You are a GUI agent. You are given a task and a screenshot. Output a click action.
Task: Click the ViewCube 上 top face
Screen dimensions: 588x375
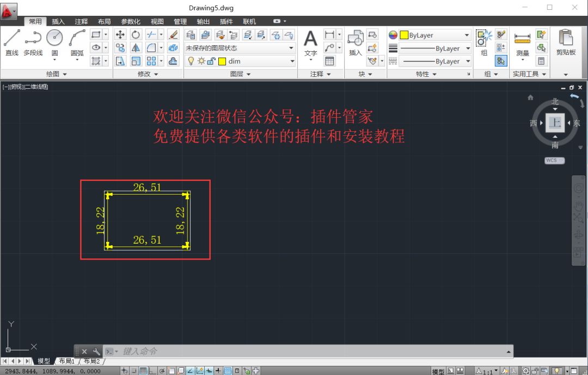(555, 123)
